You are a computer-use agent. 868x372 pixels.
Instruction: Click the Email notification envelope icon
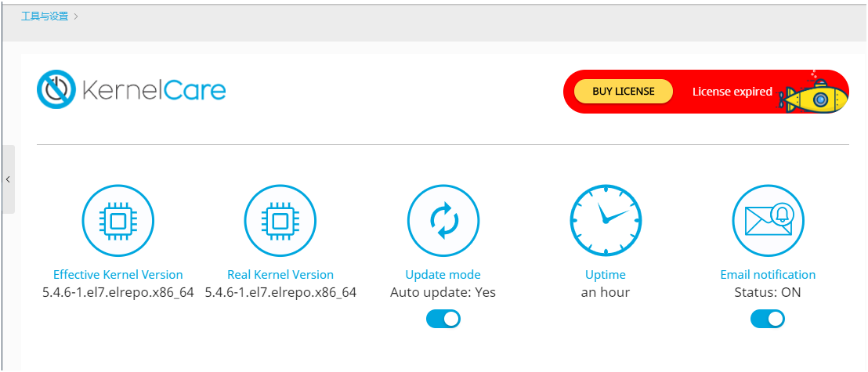coord(768,221)
